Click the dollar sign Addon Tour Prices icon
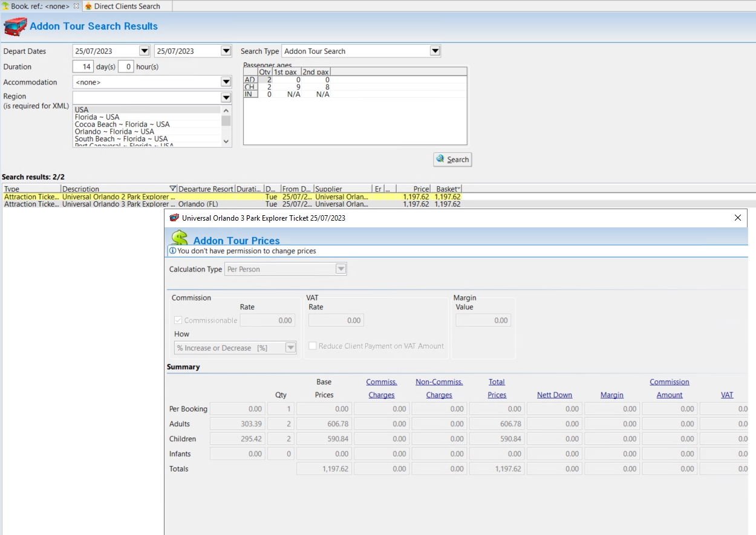Image resolution: width=756 pixels, height=535 pixels. [x=179, y=238]
